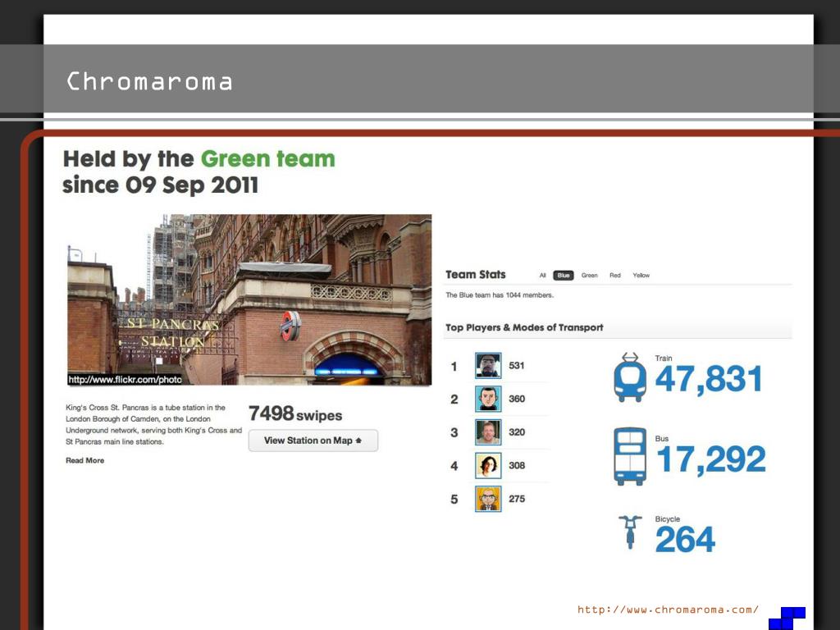The width and height of the screenshot is (840, 630).
Task: Click the Top Players & Modes of Transport heading
Action: [x=524, y=327]
